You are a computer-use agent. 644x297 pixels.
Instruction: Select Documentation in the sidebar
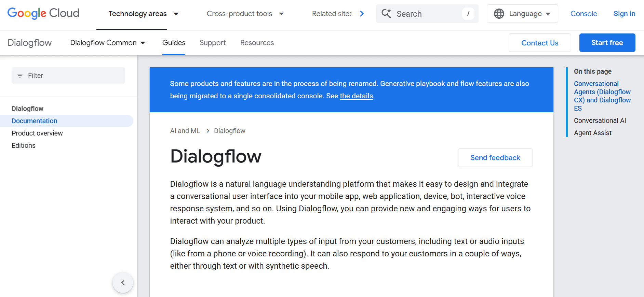coord(67,121)
